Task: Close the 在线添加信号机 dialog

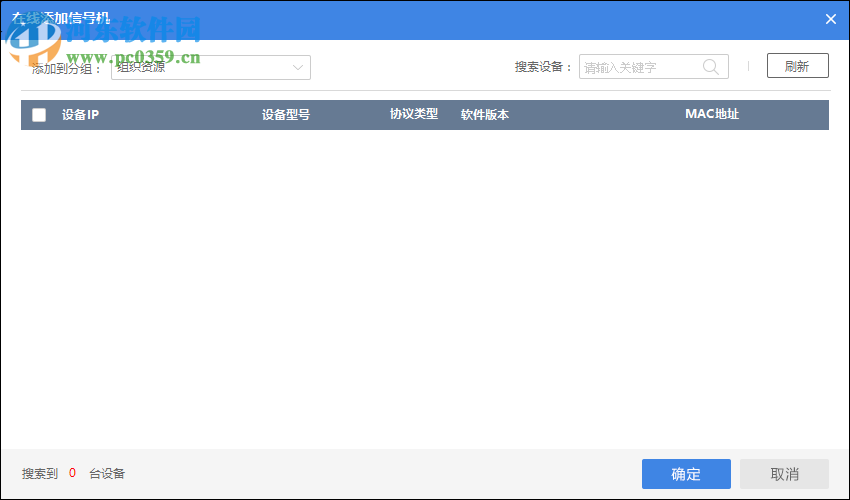Action: pos(830,19)
